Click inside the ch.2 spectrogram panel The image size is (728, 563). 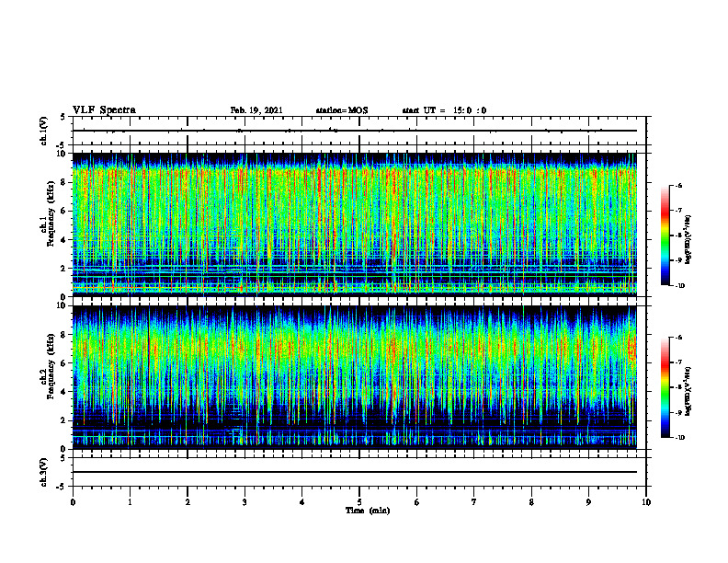355,377
